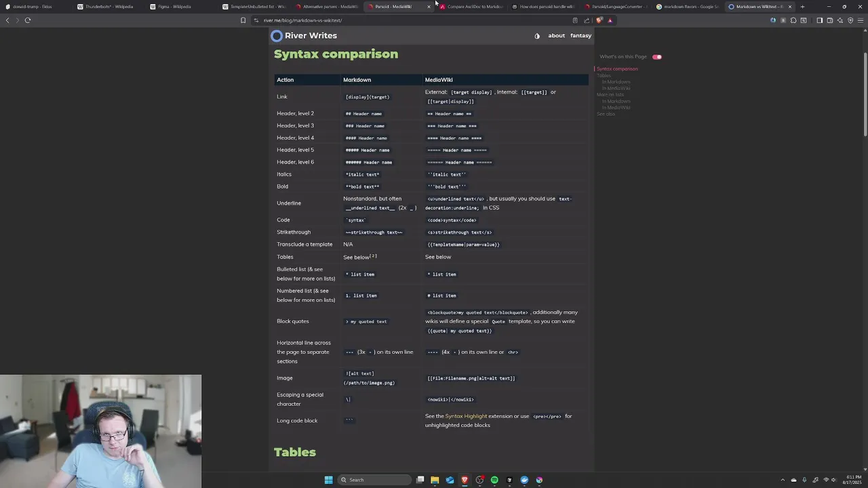Bookmark this page using the bookmark icon
Image resolution: width=868 pixels, height=488 pixels.
[x=243, y=20]
